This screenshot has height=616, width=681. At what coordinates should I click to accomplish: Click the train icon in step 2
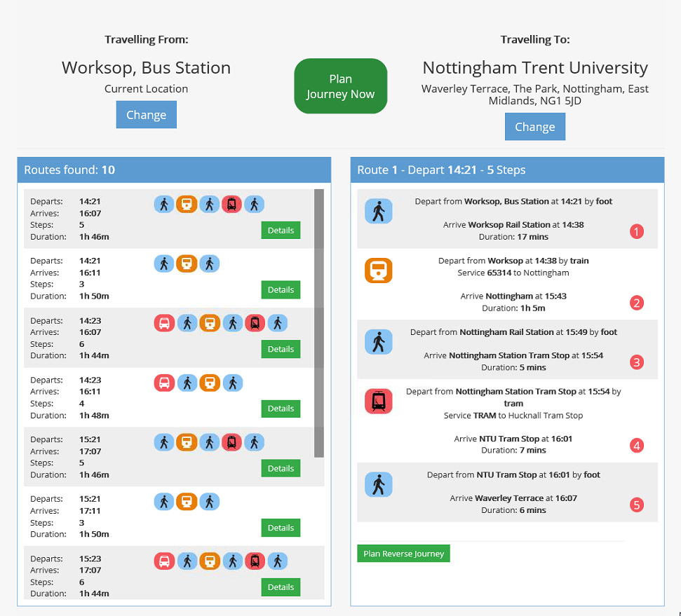pyautogui.click(x=379, y=271)
